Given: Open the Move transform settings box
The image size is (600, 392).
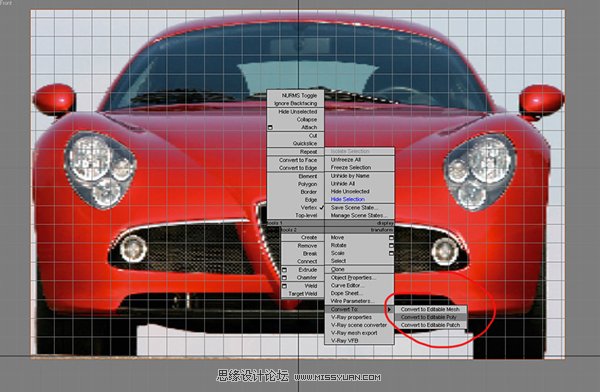Looking at the screenshot, I should click(x=391, y=237).
